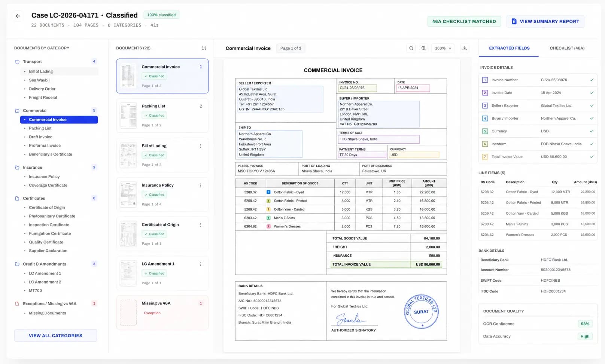The width and height of the screenshot is (605, 364).
Task: Open the Missing vs 46A exception card
Action: [x=162, y=313]
